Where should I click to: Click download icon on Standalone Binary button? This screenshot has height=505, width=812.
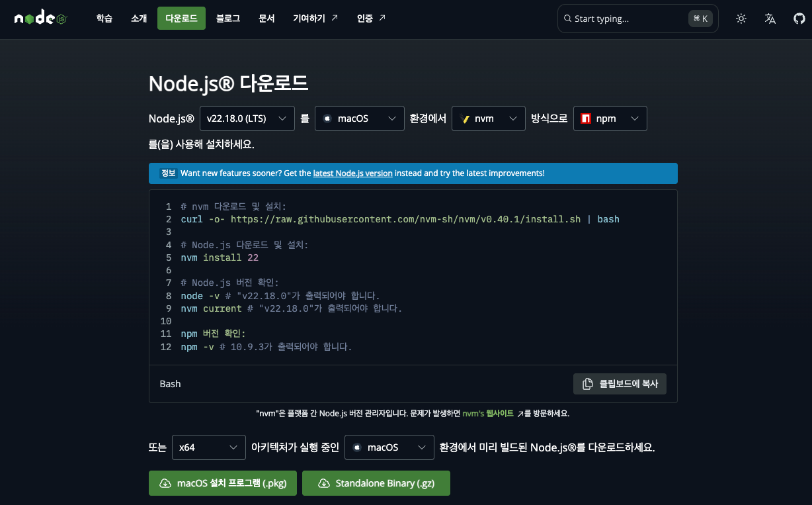(324, 483)
